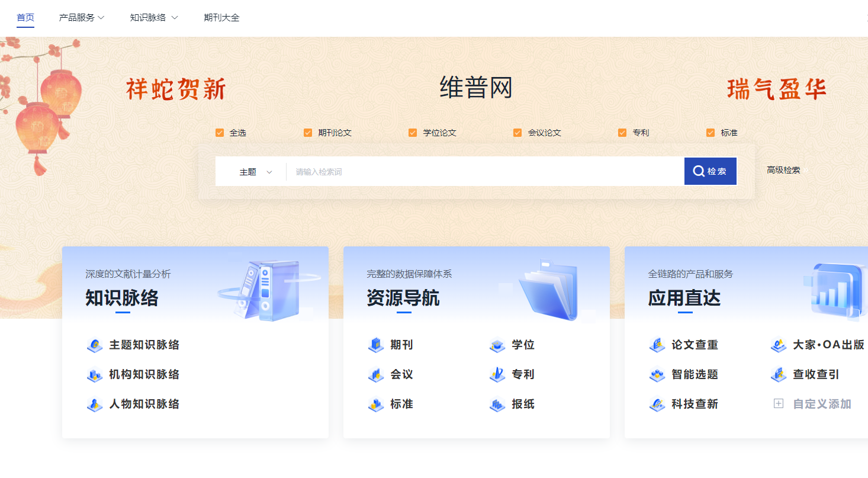Click the 机构知识脉络 icon
Image resolution: width=868 pixels, height=478 pixels.
[x=95, y=375]
